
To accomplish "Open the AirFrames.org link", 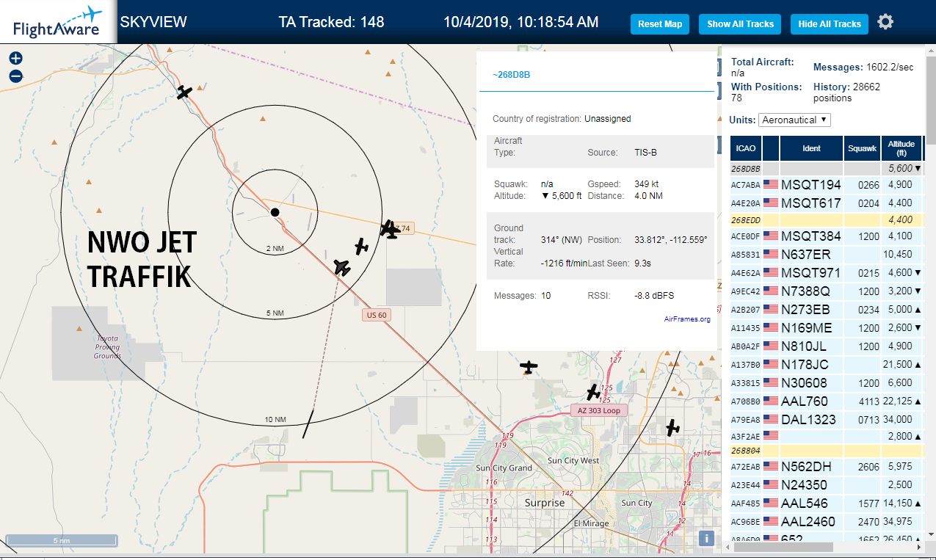I will [687, 319].
